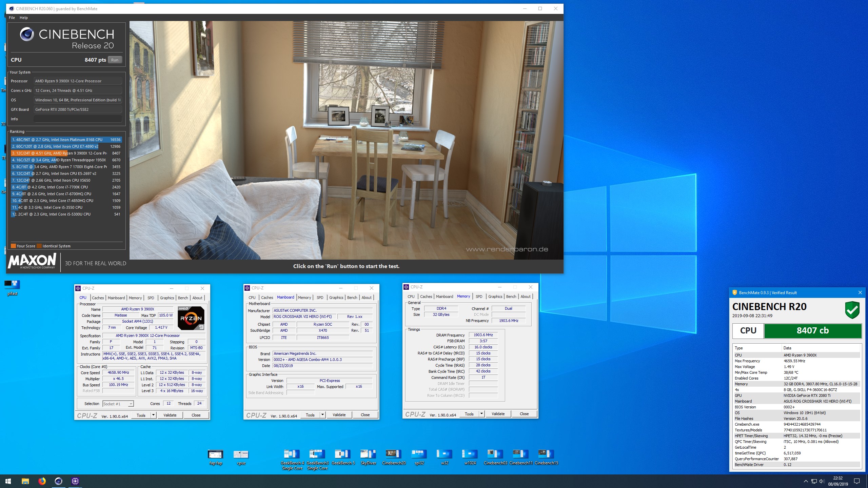Launch GeekBench 4 Single Core shortcut
Image resolution: width=868 pixels, height=488 pixels.
(x=292, y=460)
